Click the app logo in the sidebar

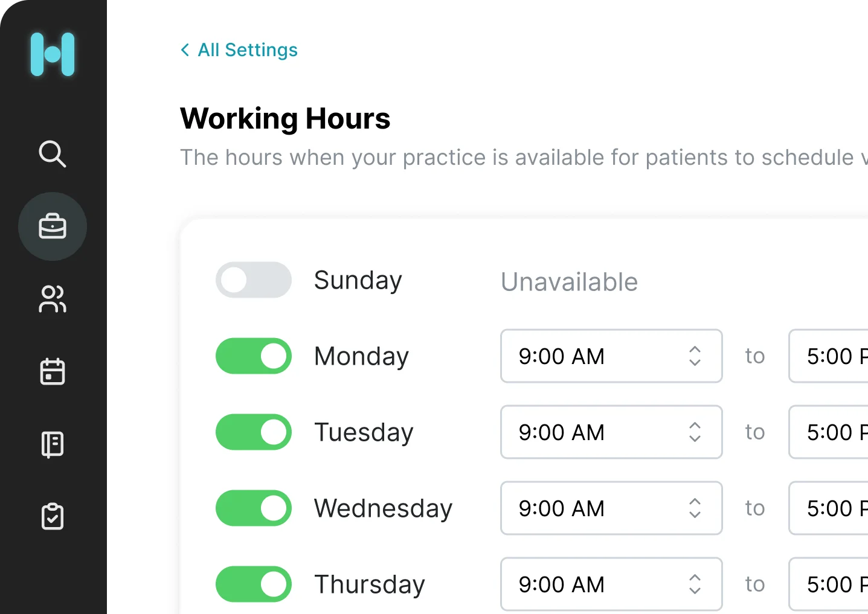point(53,54)
